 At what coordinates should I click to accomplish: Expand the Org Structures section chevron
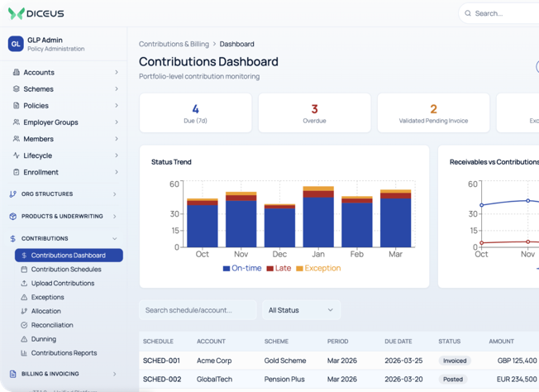click(115, 194)
